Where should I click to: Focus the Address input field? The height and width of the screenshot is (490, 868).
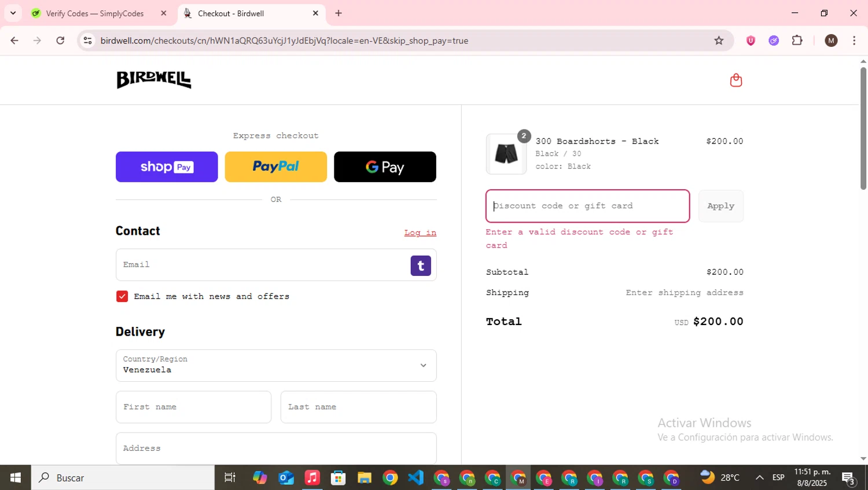click(276, 448)
